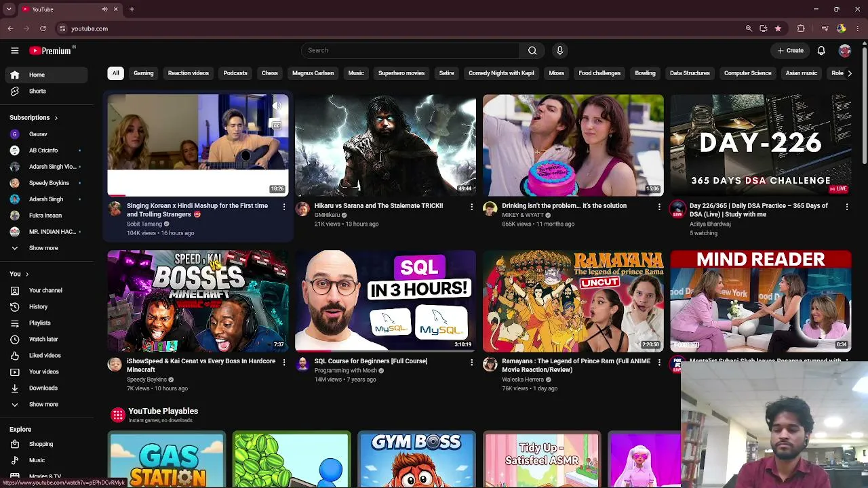Select the Superhero movies chip

tap(401, 73)
